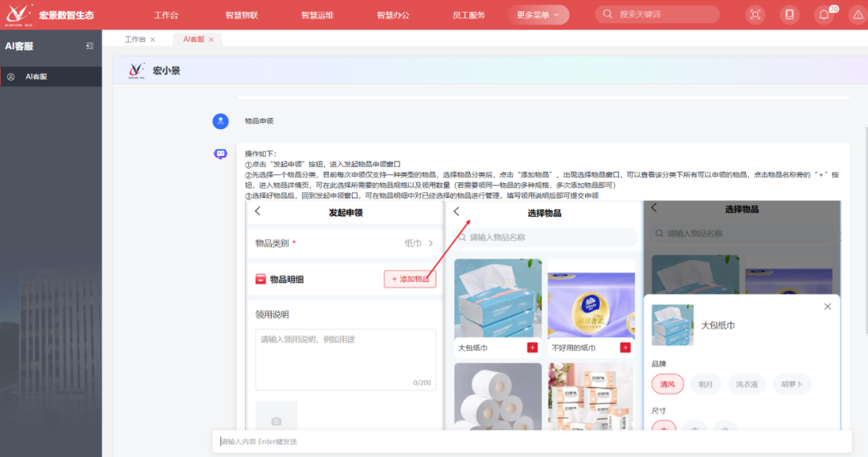Image resolution: width=868 pixels, height=457 pixels.
Task: Click the 请输入物品名称 search box in middle panel
Action: pos(545,238)
